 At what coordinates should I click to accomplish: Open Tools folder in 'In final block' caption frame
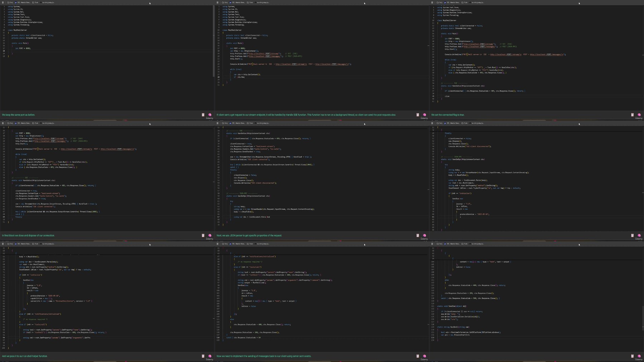pos(35,123)
